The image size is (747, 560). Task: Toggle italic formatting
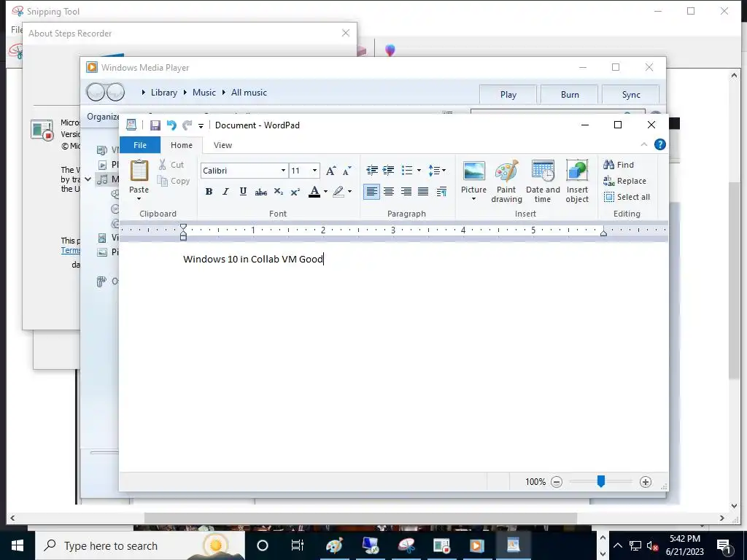[x=226, y=192]
